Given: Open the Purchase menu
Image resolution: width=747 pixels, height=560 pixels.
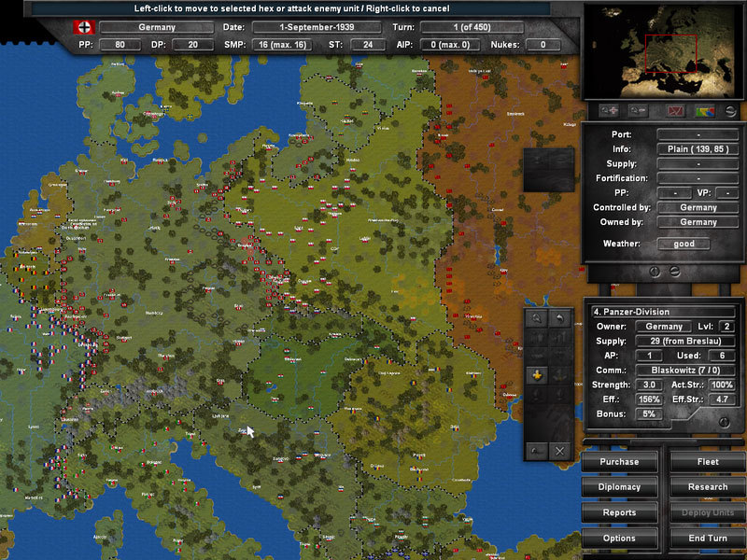Looking at the screenshot, I should point(619,461).
